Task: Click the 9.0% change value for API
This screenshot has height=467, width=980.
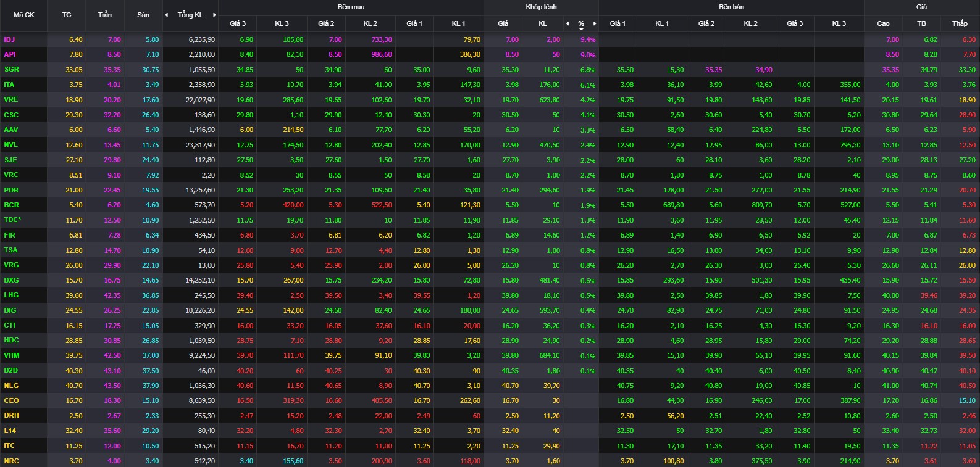Action: pos(588,55)
